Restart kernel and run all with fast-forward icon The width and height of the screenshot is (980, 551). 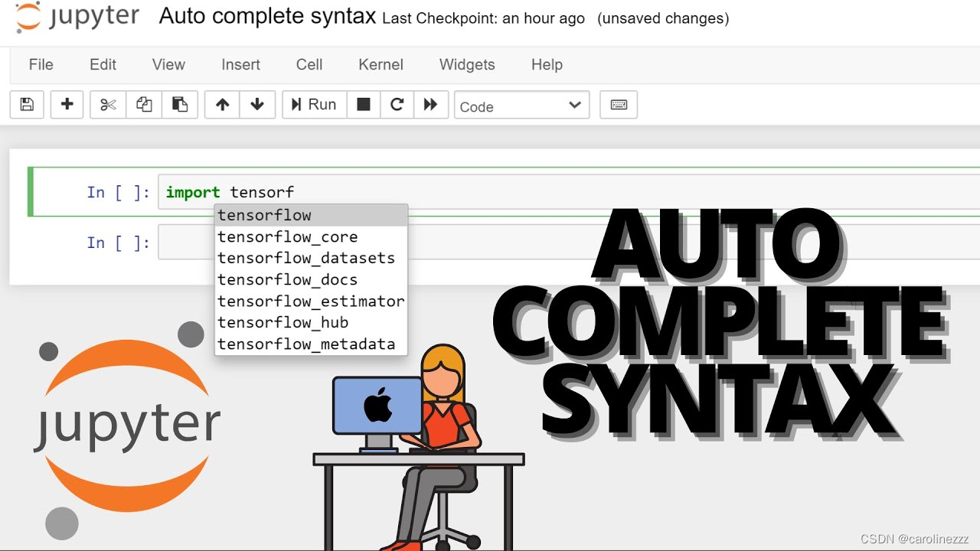[x=431, y=105]
